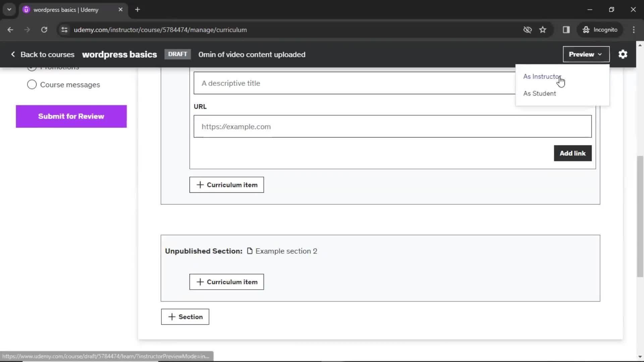Click the + Curriculum item above section 2
Image resolution: width=644 pixels, height=362 pixels.
click(227, 185)
